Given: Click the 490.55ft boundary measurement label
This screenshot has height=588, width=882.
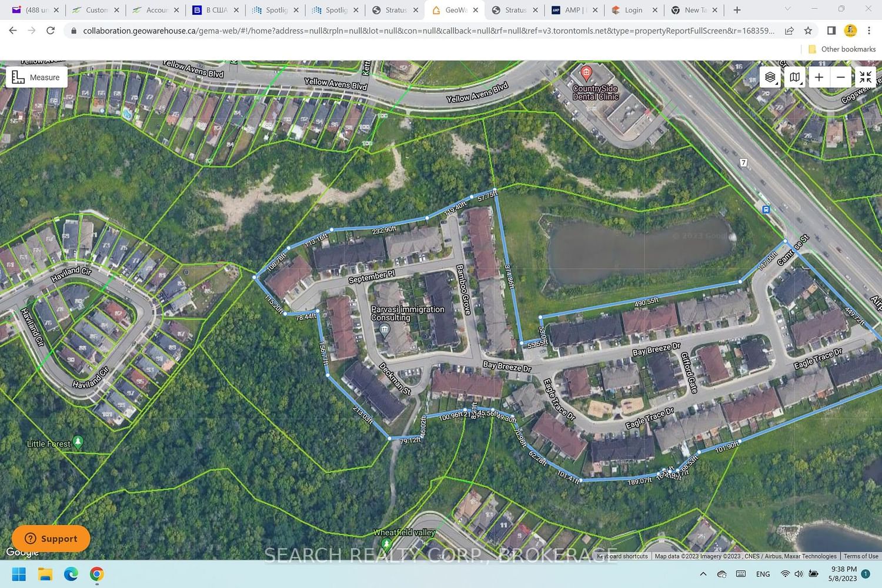Looking at the screenshot, I should pos(646,302).
